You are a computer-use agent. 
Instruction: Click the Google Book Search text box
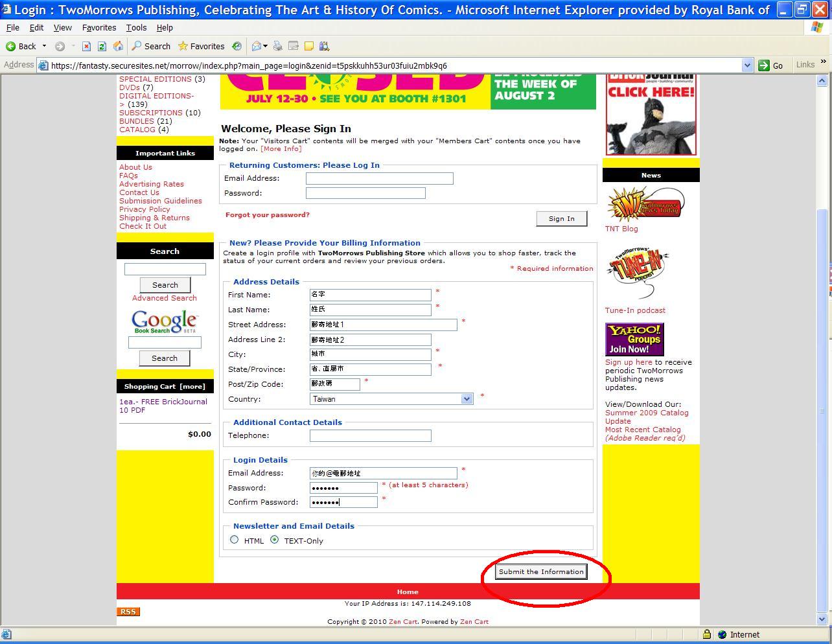point(165,342)
